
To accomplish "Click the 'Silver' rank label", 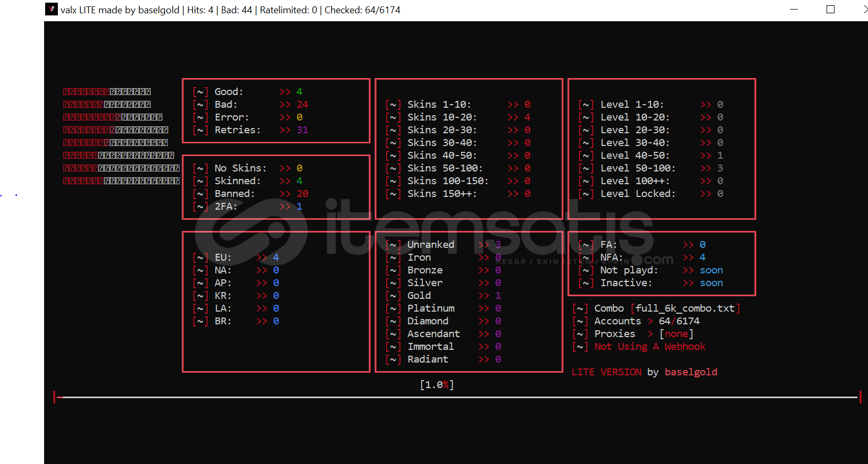I will tap(425, 283).
